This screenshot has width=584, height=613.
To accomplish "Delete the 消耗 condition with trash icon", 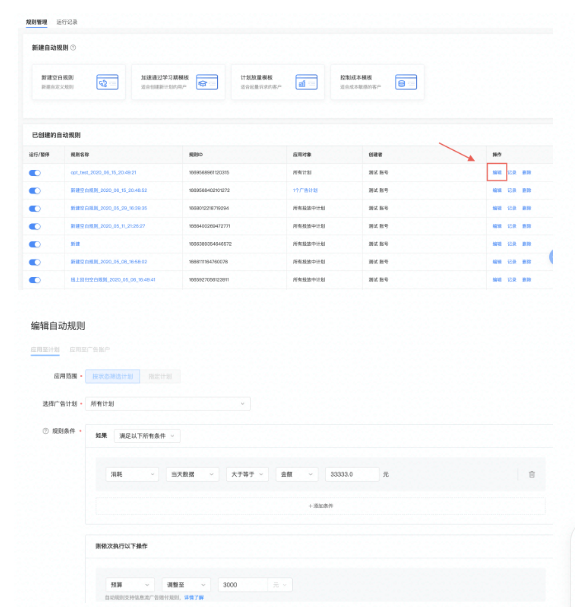I will point(532,474).
